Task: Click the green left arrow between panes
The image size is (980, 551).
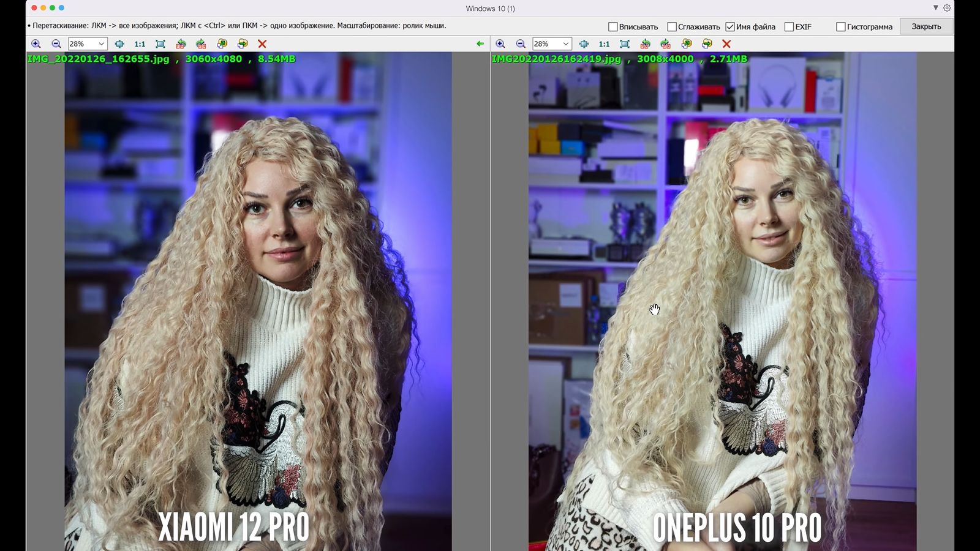Action: tap(480, 44)
